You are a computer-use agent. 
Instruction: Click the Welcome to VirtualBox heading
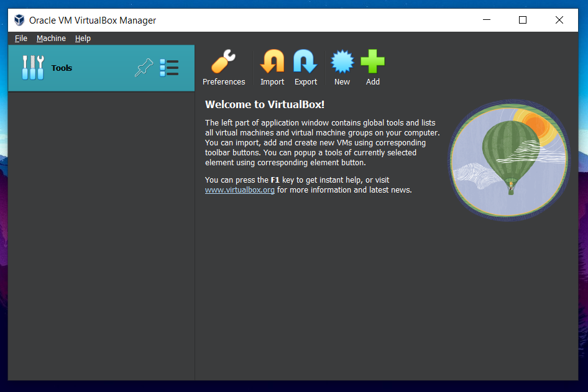coord(264,104)
